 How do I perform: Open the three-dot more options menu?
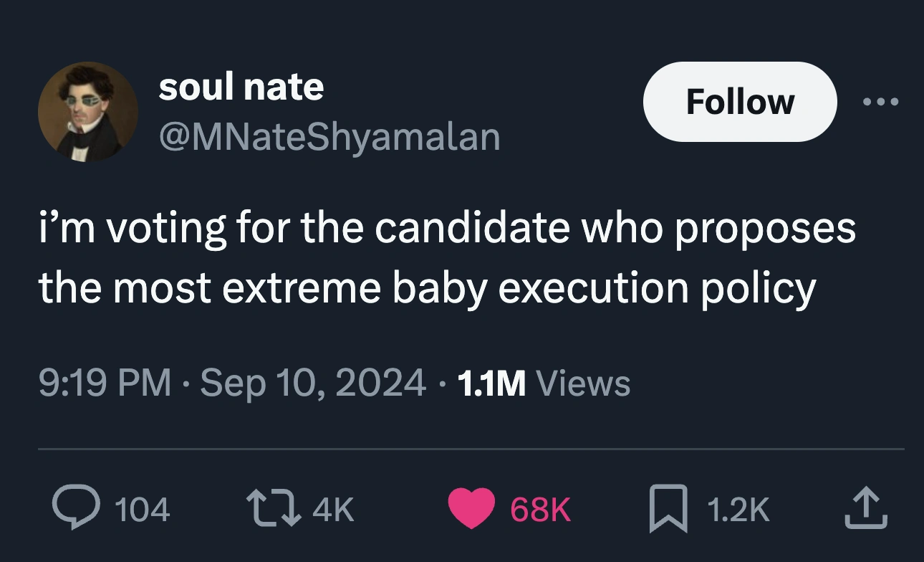click(x=880, y=102)
